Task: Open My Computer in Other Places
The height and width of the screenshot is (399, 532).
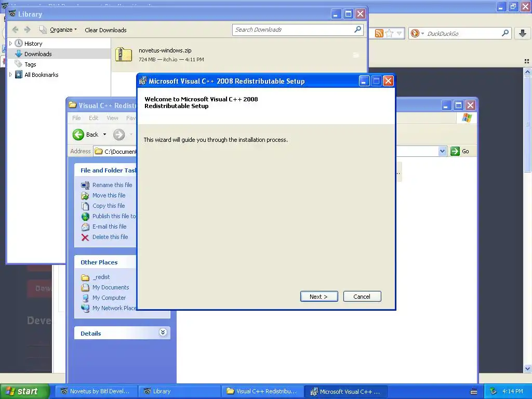Action: point(109,298)
